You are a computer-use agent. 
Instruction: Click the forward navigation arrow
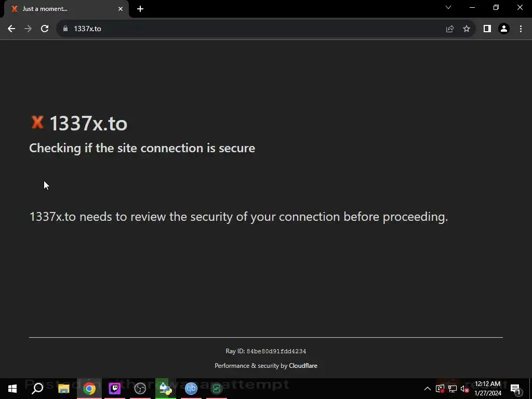point(28,29)
